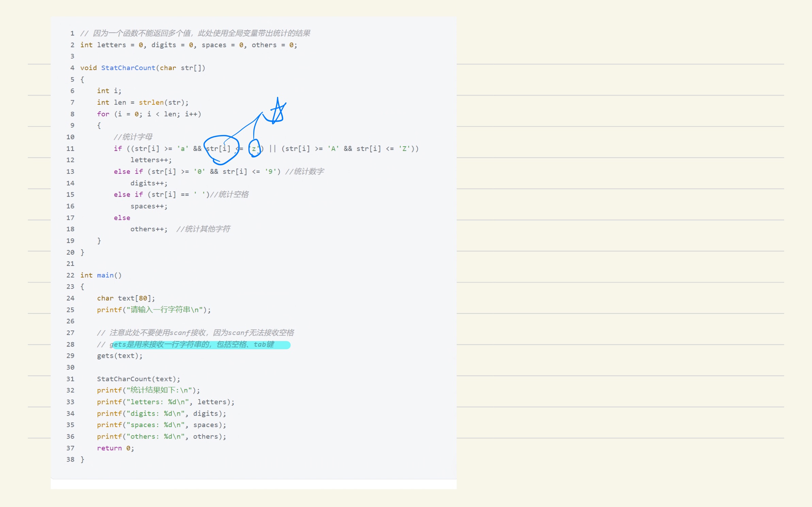Click the printf letters line
The image size is (812, 507).
[x=165, y=402]
